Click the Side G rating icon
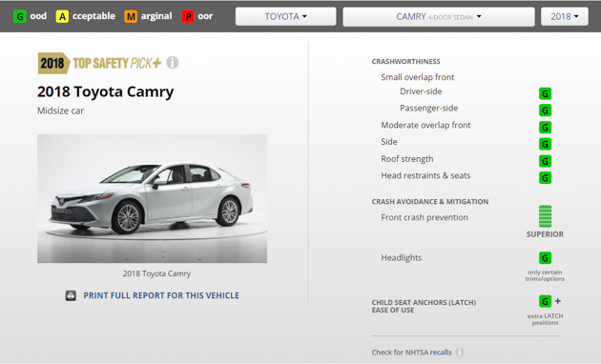The height and width of the screenshot is (364, 601). [545, 144]
